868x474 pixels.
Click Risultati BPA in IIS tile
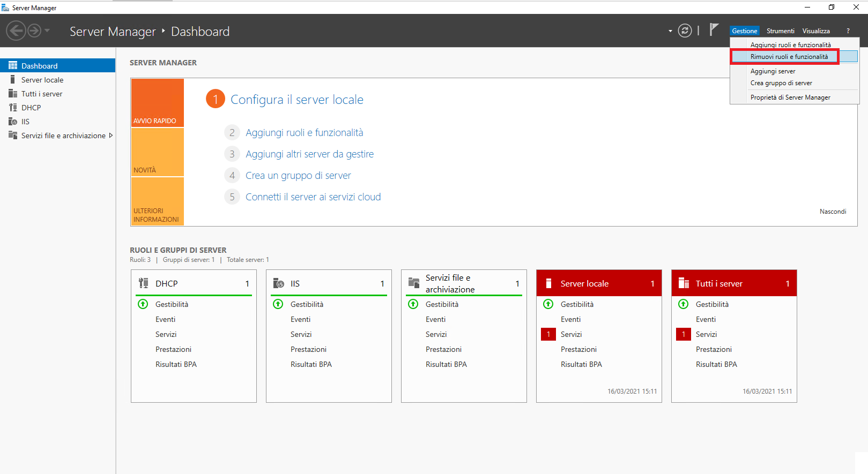pyautogui.click(x=311, y=364)
